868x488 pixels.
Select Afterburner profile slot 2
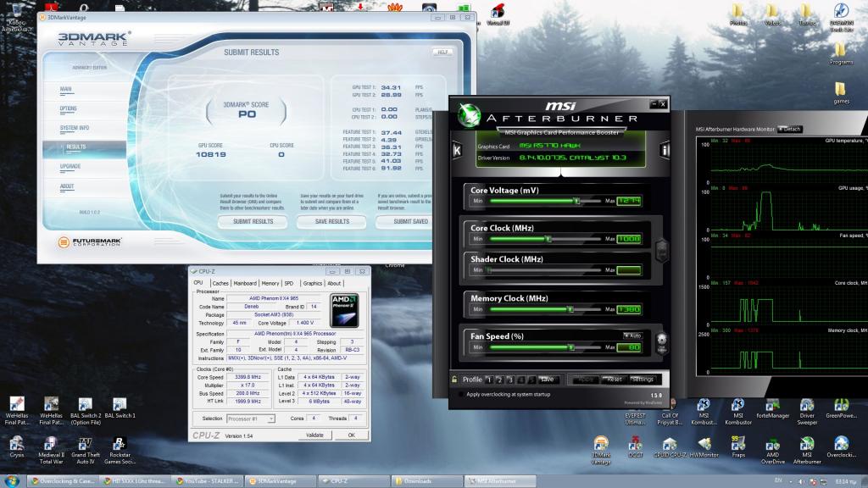[500, 380]
